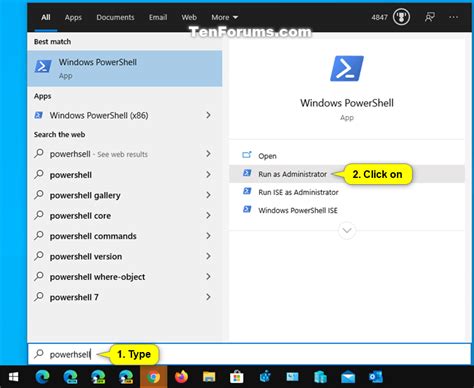Image resolution: width=474 pixels, height=388 pixels.
Task: Expand the 'powershell where-object' suggestion arrow
Action: (x=208, y=276)
